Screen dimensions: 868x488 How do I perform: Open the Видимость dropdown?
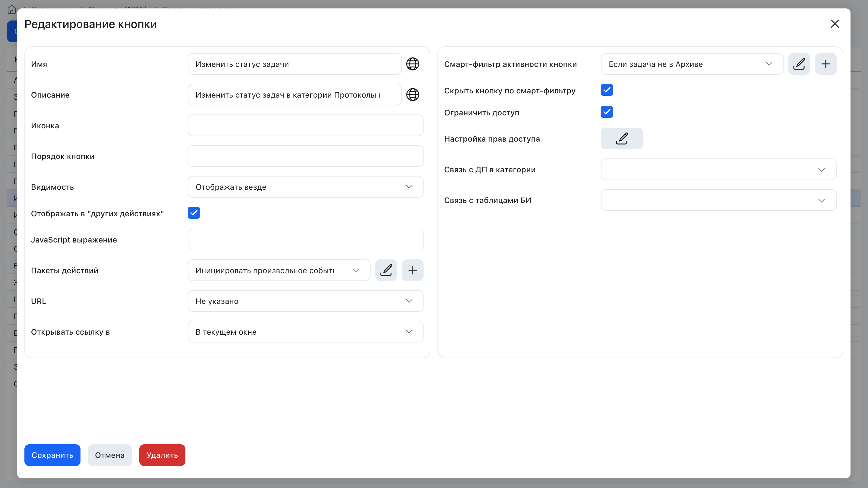point(305,187)
